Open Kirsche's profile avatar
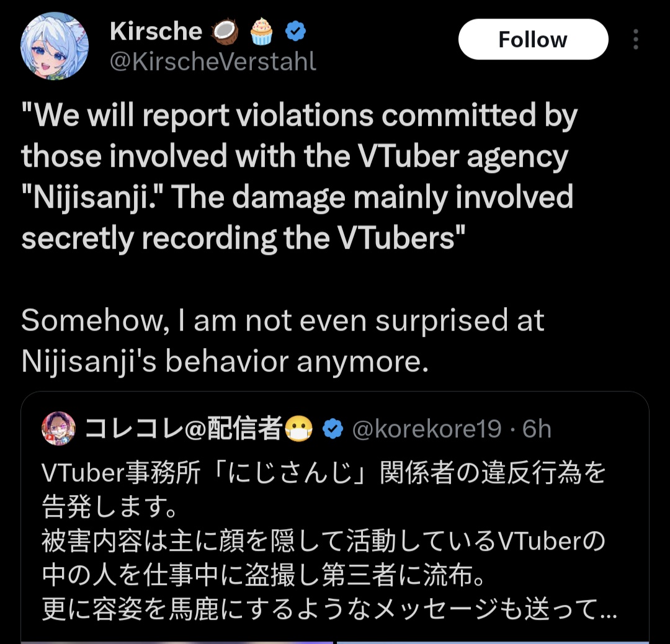Screen dimensions: 670x644 (54, 46)
